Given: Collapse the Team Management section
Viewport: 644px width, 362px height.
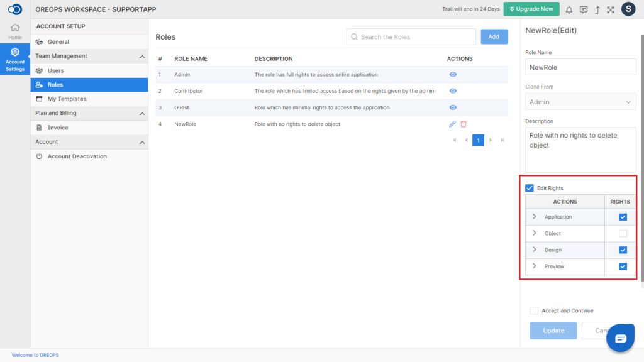Looking at the screenshot, I should pos(142,56).
